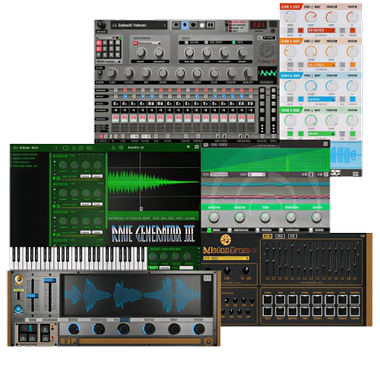This screenshot has width=380, height=380.
Task: Click the gold knob at sampler's top-left corner
Action: coord(18,279)
